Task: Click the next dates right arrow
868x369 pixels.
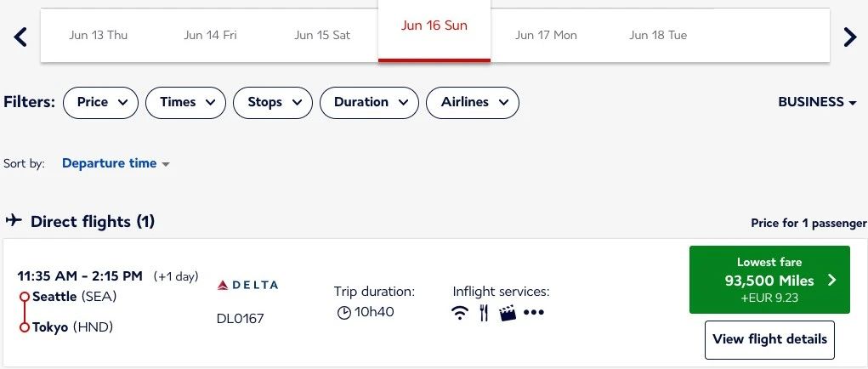Action: pyautogui.click(x=849, y=37)
